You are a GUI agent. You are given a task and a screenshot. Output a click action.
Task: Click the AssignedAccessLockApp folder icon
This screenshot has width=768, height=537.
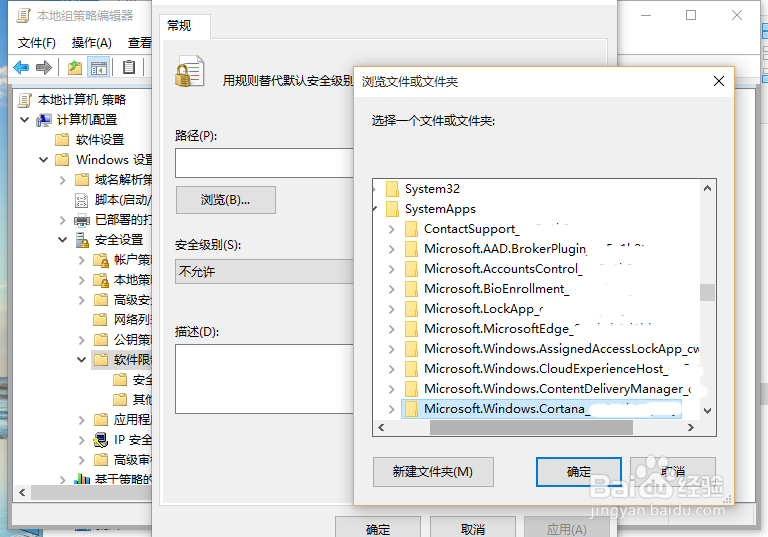click(411, 348)
